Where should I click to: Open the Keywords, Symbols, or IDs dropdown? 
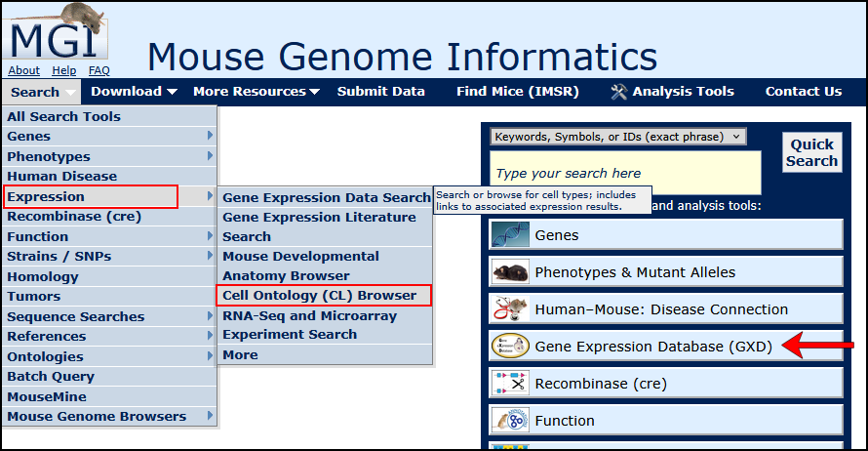[x=617, y=137]
